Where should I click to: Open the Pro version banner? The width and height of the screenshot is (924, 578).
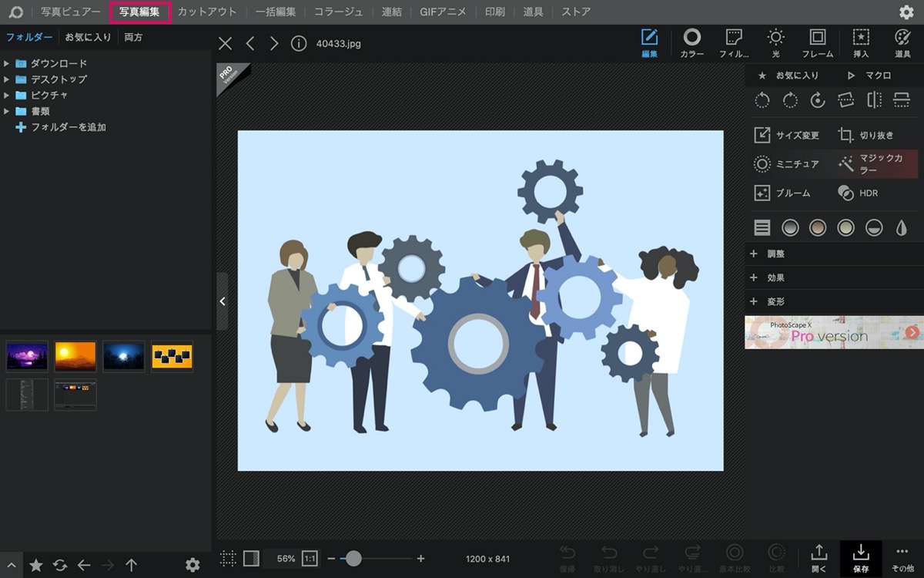coord(834,332)
